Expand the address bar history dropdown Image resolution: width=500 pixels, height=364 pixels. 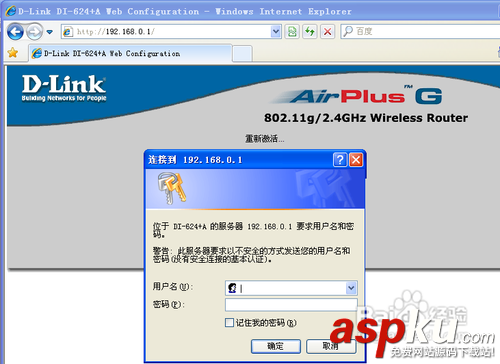[276, 32]
